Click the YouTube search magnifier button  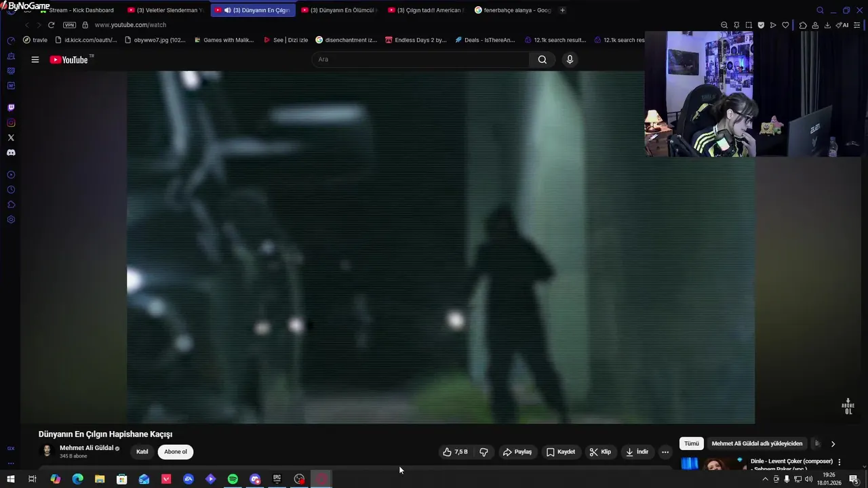click(x=542, y=60)
